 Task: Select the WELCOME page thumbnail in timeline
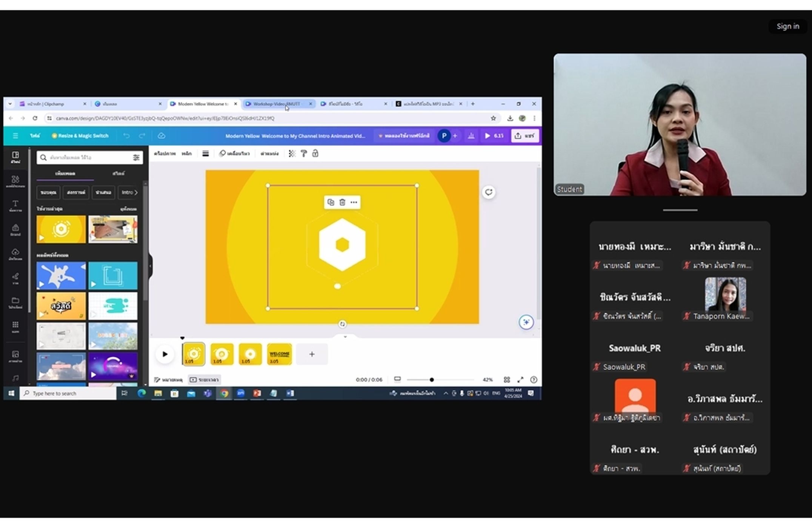(279, 354)
